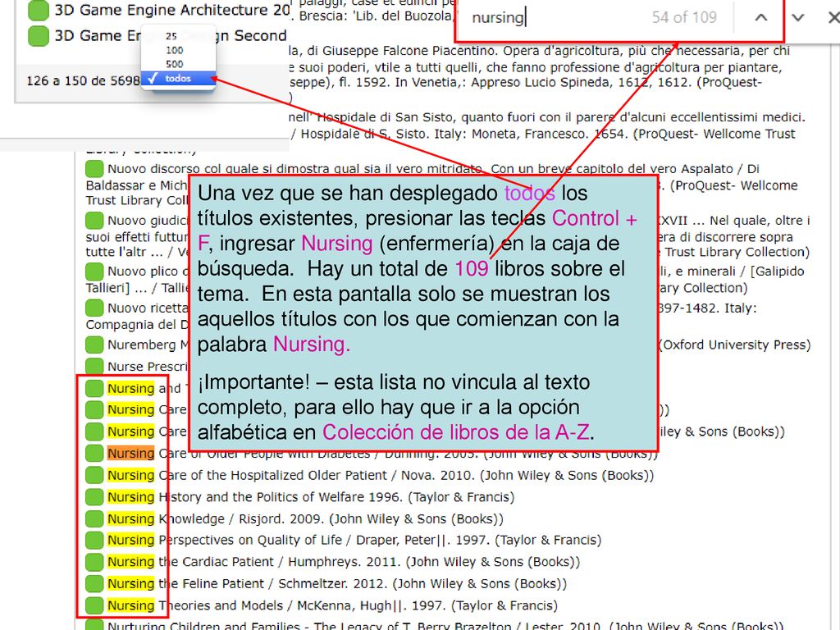Image resolution: width=840 pixels, height=630 pixels.
Task: Click green icon beside 3D Game Engine Design Second
Action: point(38,36)
